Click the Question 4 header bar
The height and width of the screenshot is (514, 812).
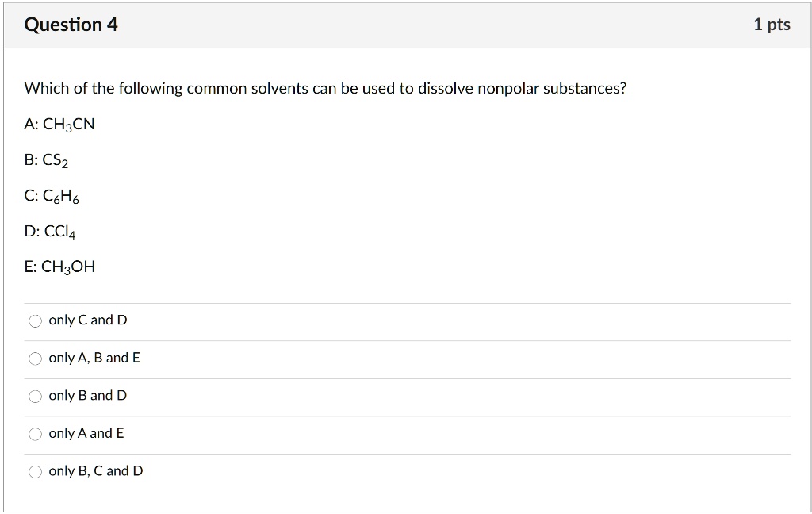pos(406,24)
